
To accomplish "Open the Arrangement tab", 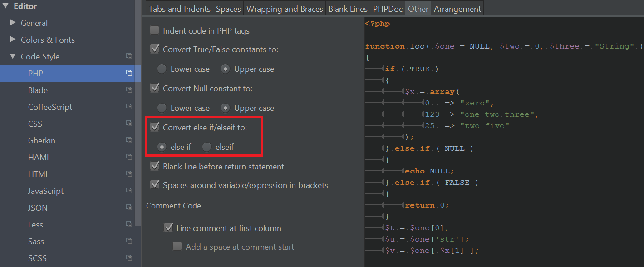I will [457, 9].
